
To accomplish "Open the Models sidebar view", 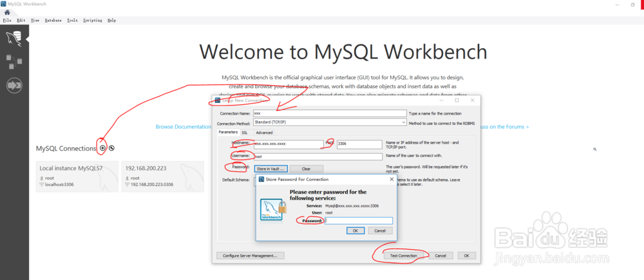I will (14, 62).
